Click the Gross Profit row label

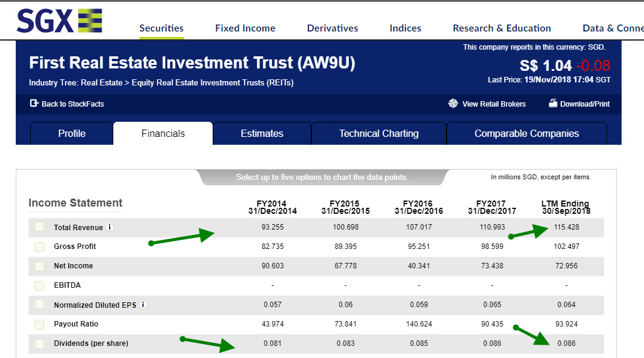coord(75,247)
